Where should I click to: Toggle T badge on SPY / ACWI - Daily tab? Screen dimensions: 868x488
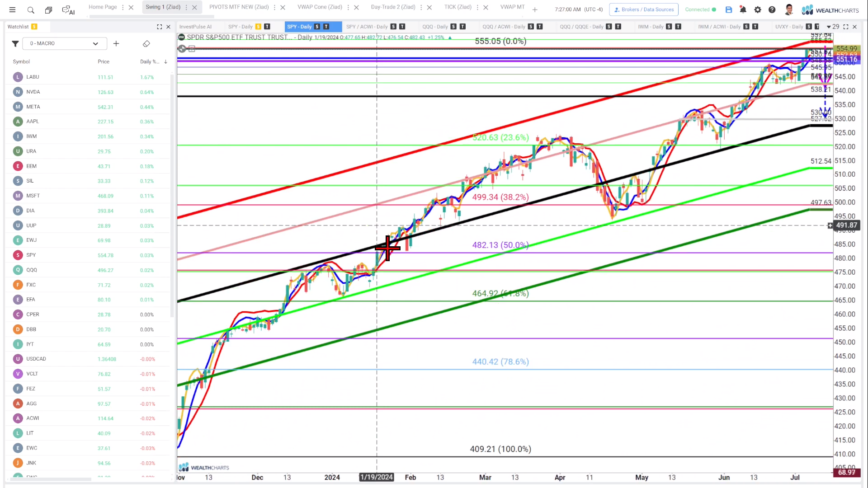[x=402, y=27]
